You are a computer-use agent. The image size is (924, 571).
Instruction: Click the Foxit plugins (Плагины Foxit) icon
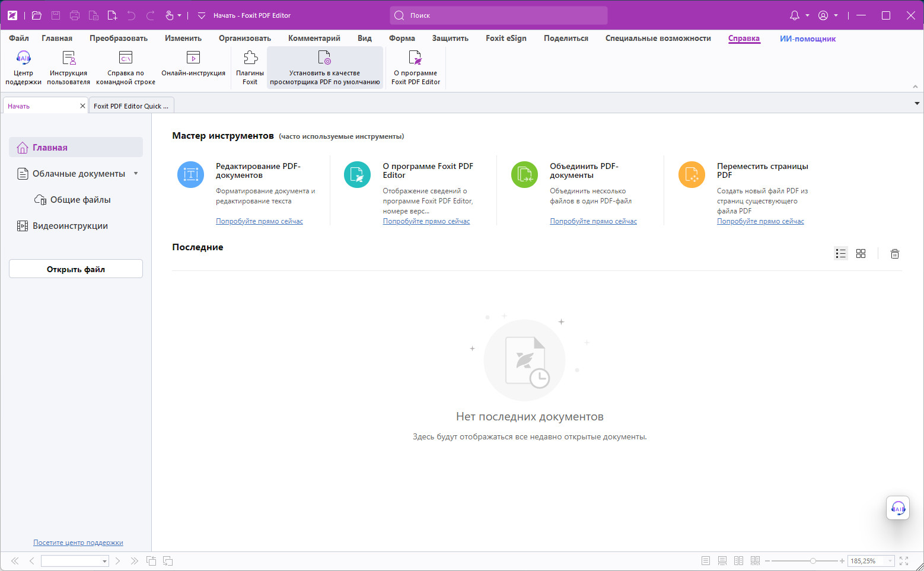click(250, 58)
